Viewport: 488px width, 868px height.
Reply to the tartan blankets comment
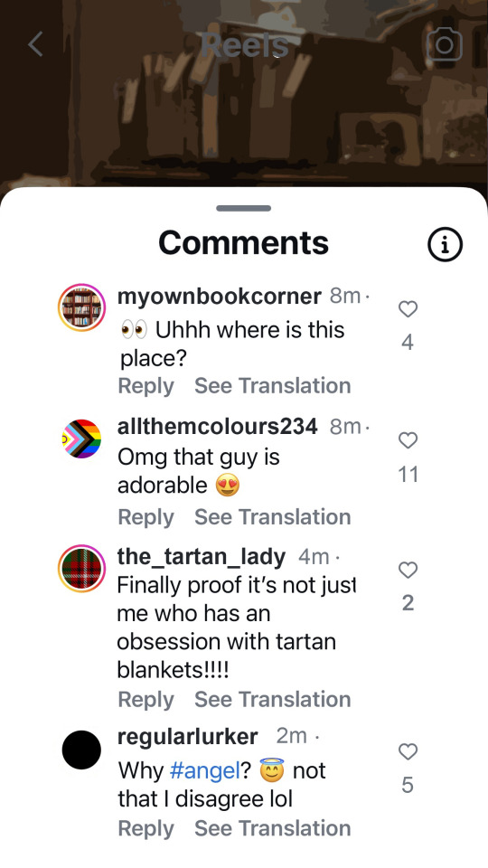[145, 699]
